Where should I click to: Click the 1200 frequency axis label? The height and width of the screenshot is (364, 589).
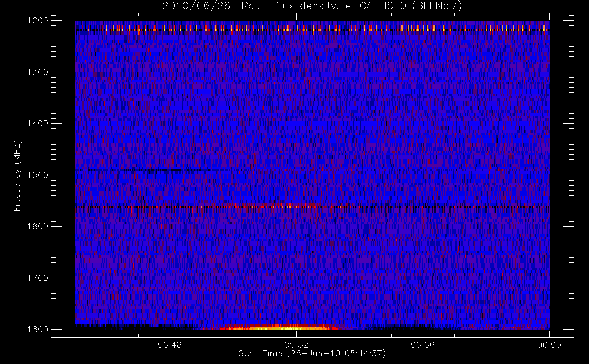pos(38,21)
